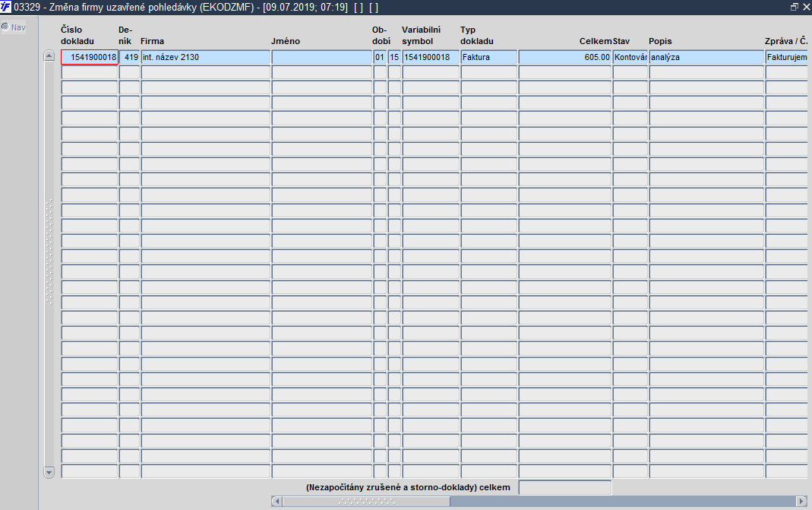Screen dimensions: 812x510
Task: Click the 'Číslo dokladu' column header
Action: (x=77, y=35)
